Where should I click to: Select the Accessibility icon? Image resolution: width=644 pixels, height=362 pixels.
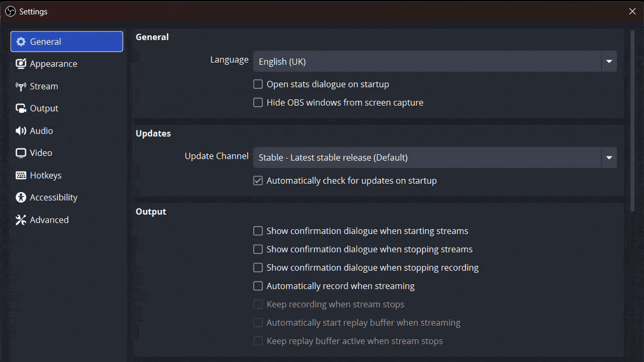(x=21, y=197)
